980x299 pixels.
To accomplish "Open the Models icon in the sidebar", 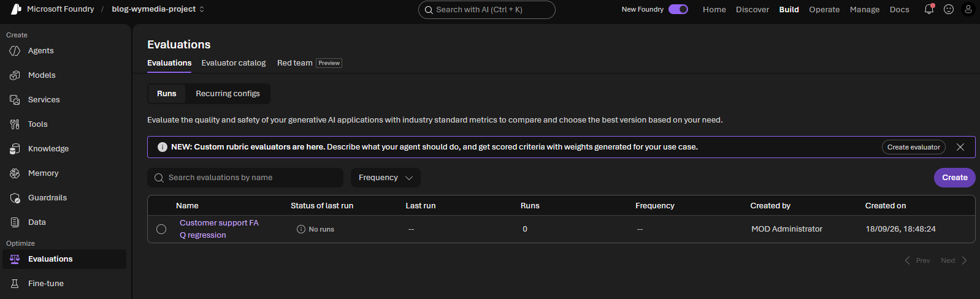I will [15, 75].
